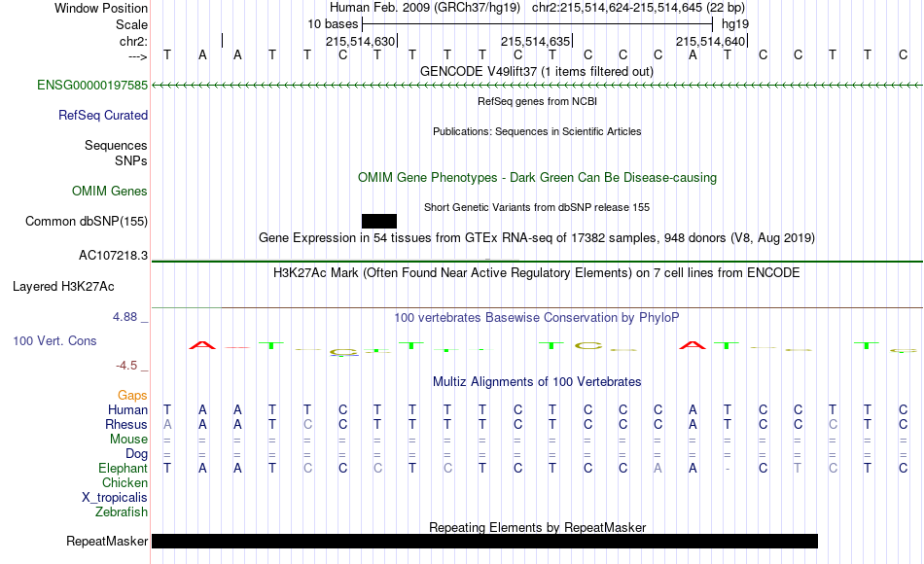Click the hg19 label beside scale bar

coord(735,24)
